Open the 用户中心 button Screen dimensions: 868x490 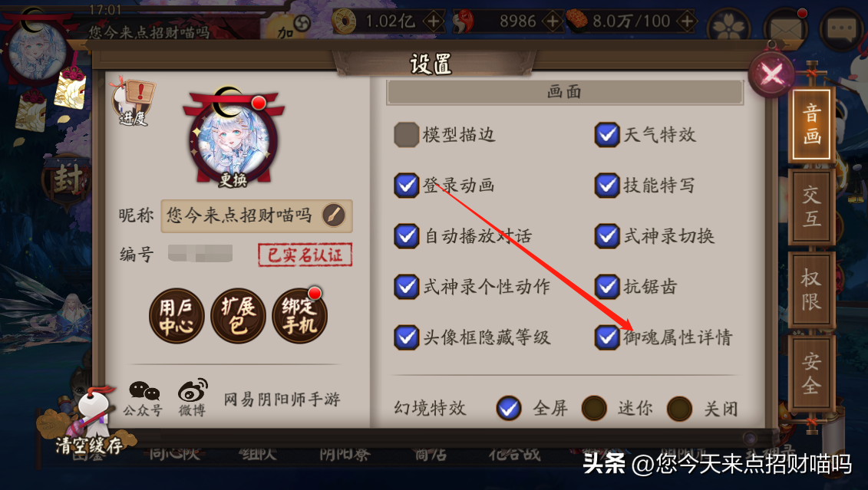click(x=177, y=316)
